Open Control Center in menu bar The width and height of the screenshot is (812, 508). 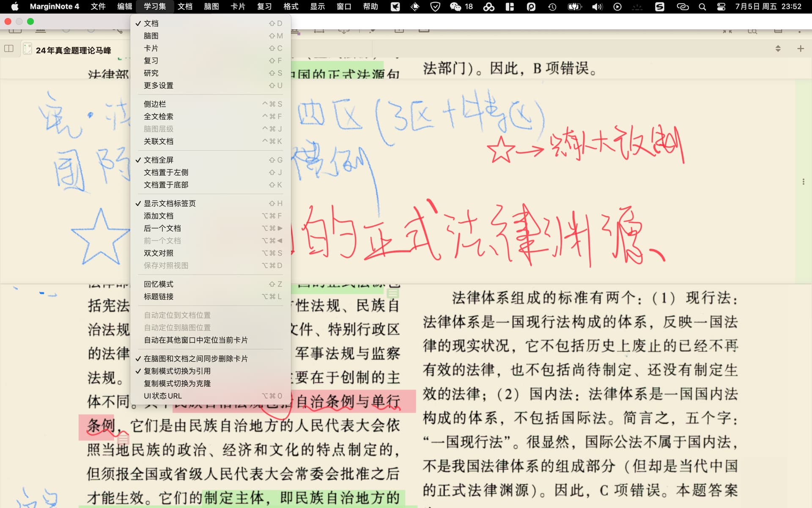click(721, 6)
